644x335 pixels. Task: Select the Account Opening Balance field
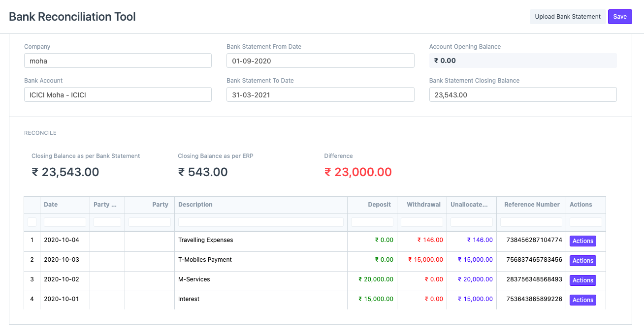tap(523, 60)
